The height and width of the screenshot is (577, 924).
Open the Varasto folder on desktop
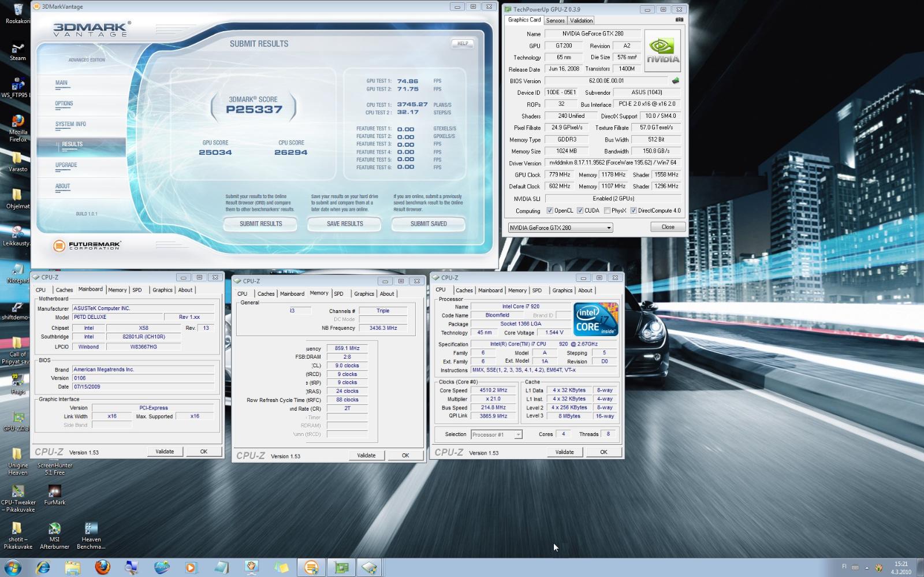click(17, 162)
